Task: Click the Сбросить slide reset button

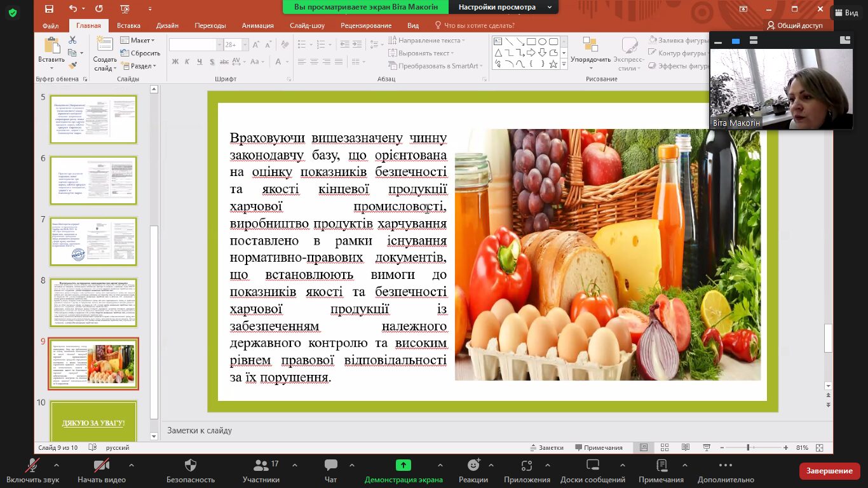Action: 140,53
